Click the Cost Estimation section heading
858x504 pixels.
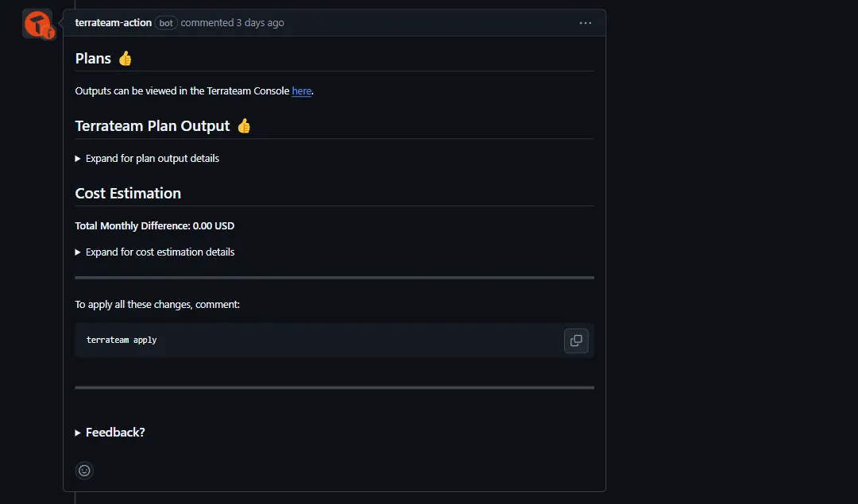pos(128,193)
